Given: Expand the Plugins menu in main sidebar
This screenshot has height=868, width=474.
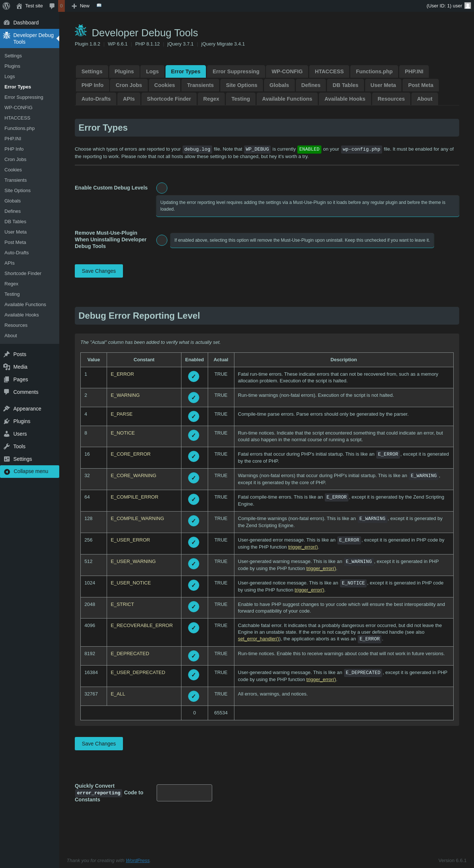Looking at the screenshot, I should (x=21, y=421).
